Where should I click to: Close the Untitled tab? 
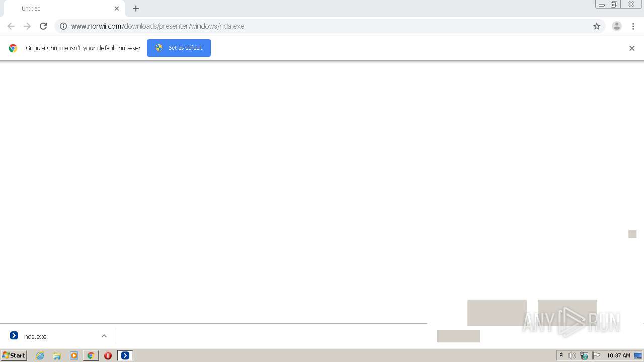tap(117, 9)
